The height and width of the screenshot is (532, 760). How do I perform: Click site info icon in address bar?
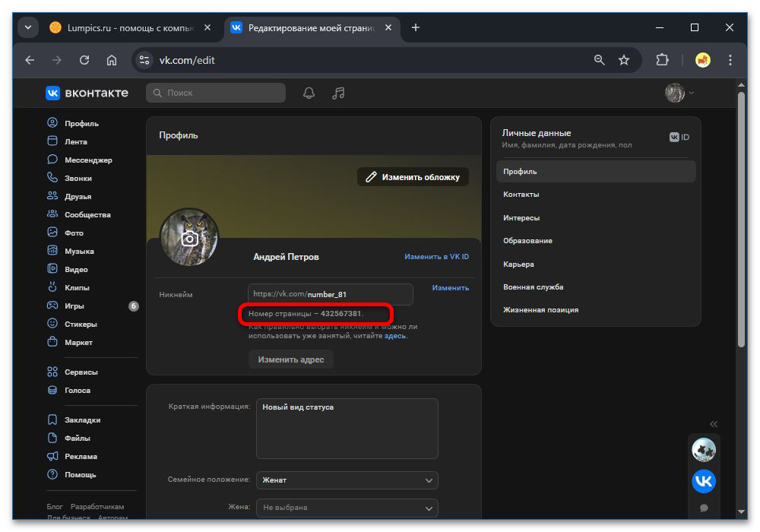144,60
